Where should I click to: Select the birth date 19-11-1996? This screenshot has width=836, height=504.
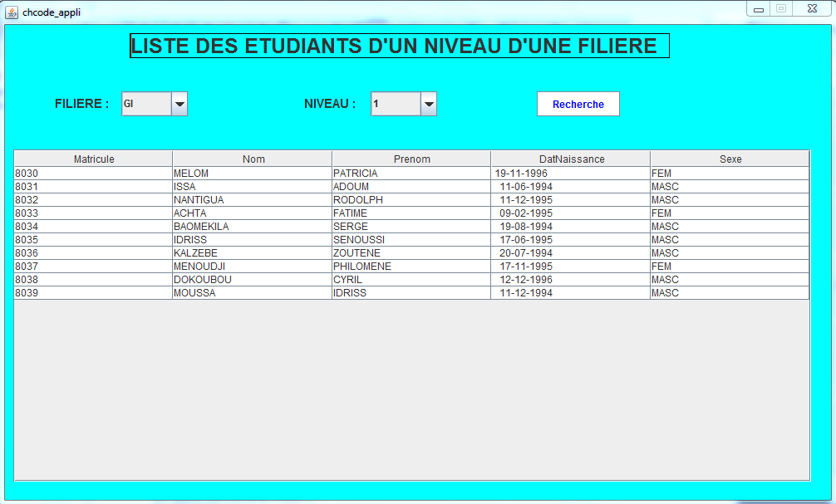570,174
